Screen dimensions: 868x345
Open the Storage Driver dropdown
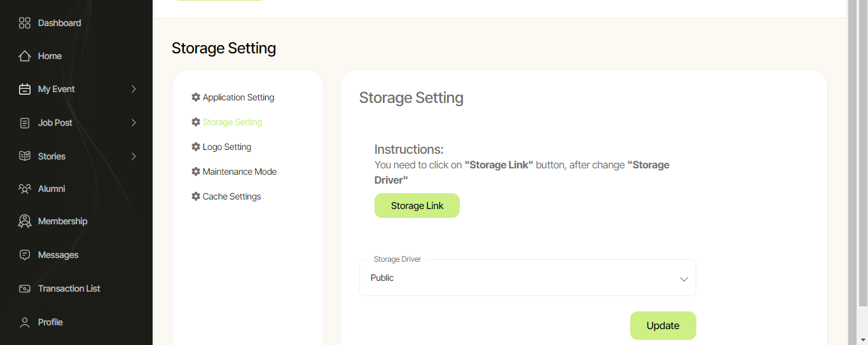pos(527,278)
